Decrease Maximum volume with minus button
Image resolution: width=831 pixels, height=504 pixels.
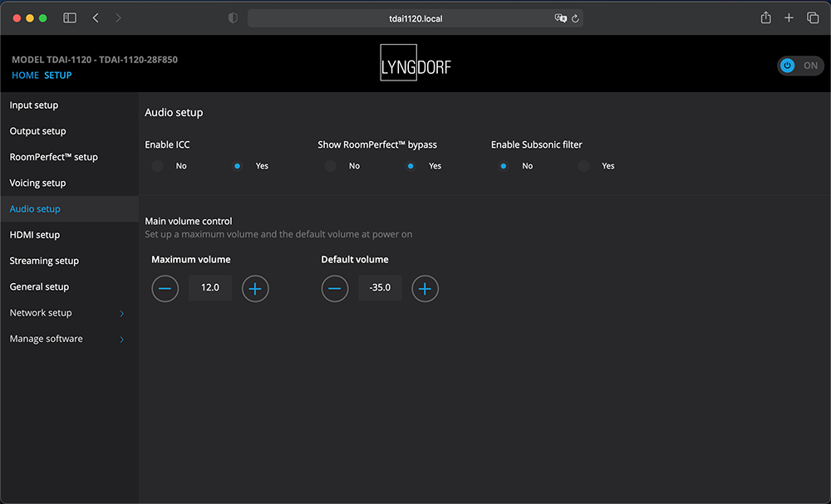pyautogui.click(x=165, y=288)
